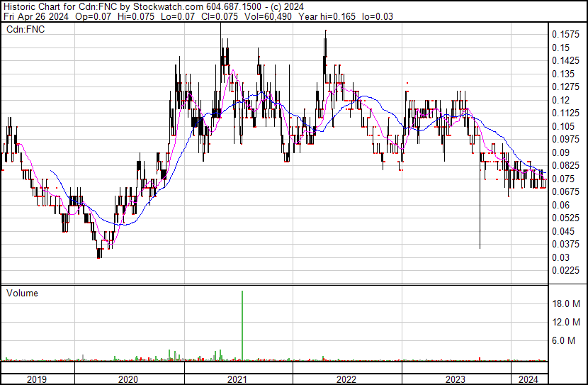Click the 0.12 price axis label

point(561,100)
